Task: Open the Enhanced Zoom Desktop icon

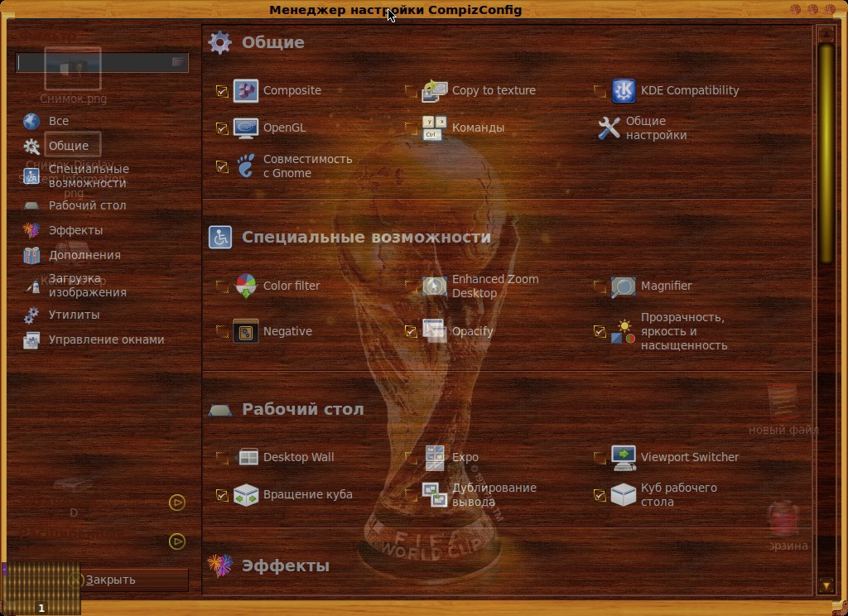Action: point(434,286)
